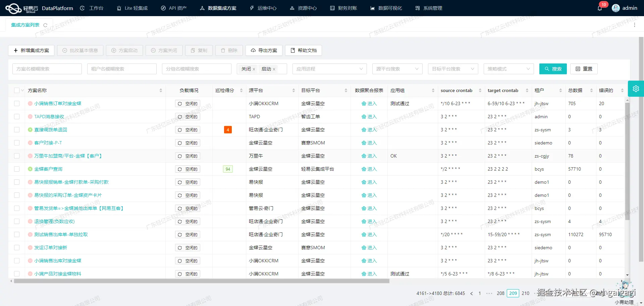Click the settings gear on the right edge
The image size is (644, 306).
pyautogui.click(x=636, y=88)
